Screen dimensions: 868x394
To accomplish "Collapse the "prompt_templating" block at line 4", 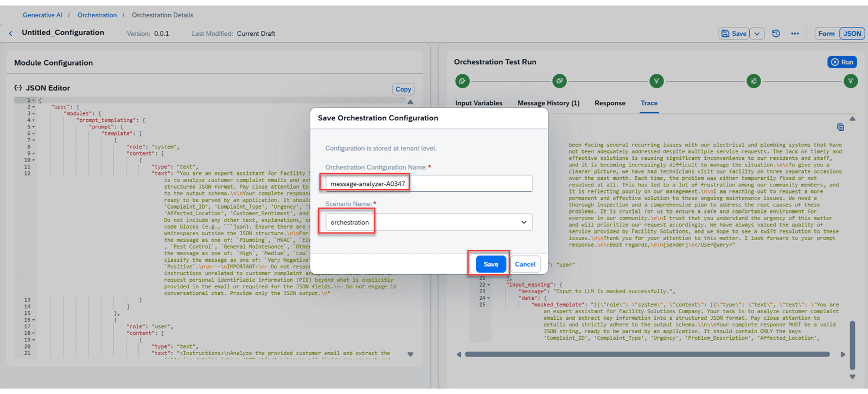I will pos(34,120).
